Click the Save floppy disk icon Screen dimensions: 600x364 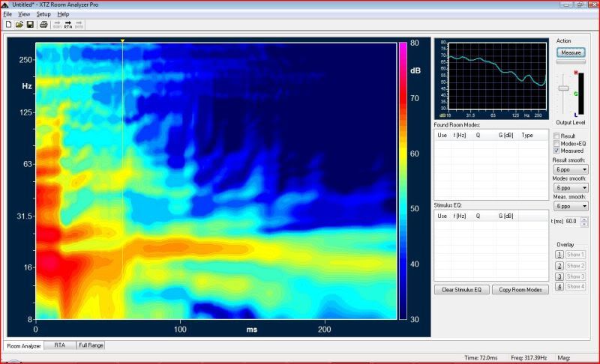[29, 25]
